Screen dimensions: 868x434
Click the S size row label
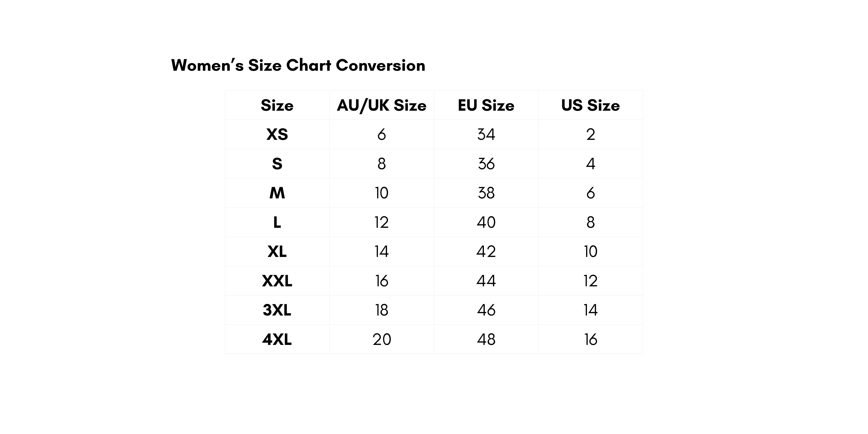tap(277, 164)
